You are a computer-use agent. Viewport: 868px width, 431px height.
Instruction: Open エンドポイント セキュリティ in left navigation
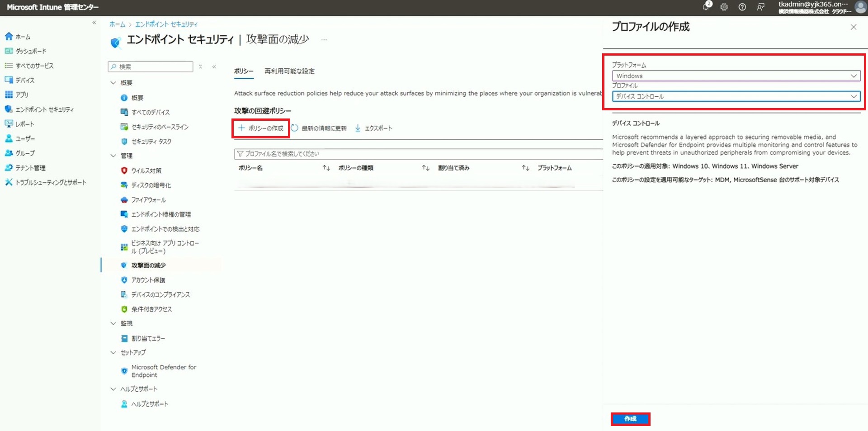pos(39,109)
